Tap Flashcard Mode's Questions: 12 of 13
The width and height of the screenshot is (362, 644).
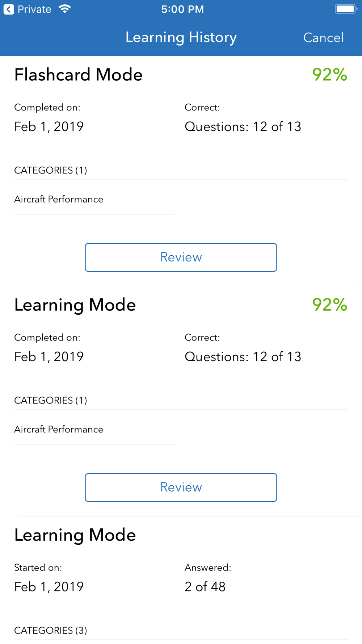tap(243, 126)
